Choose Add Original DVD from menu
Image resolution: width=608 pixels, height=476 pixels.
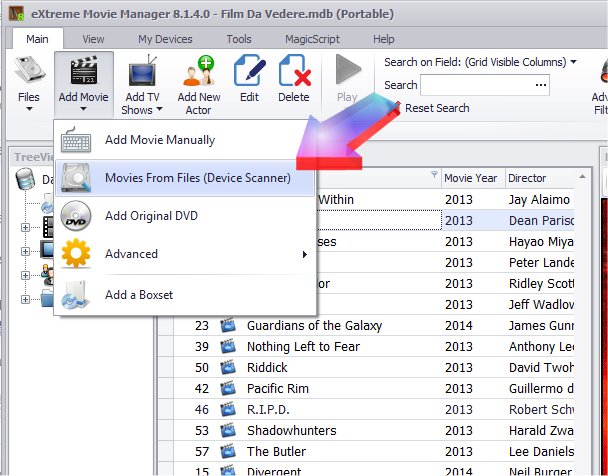coord(150,216)
